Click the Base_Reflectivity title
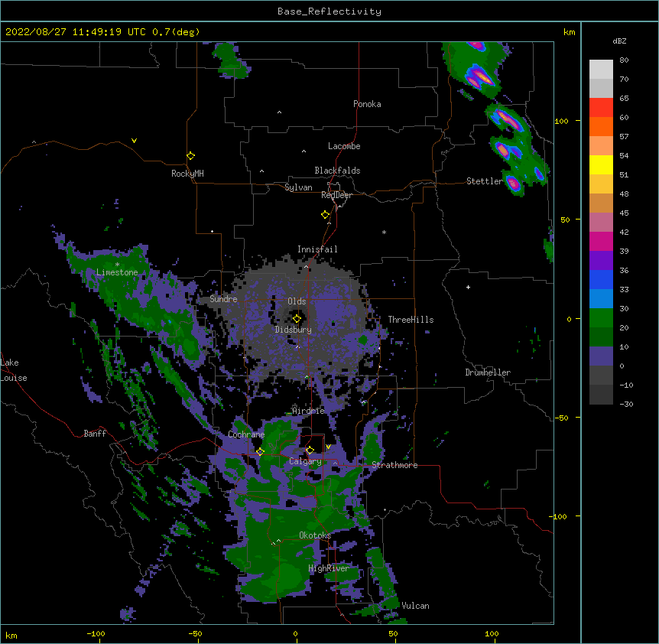659x644 pixels. point(329,11)
